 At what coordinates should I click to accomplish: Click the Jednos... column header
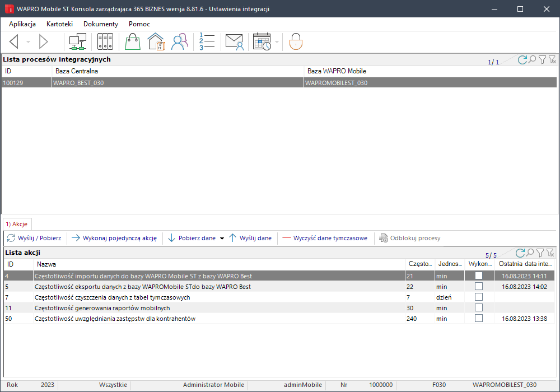[x=450, y=264]
